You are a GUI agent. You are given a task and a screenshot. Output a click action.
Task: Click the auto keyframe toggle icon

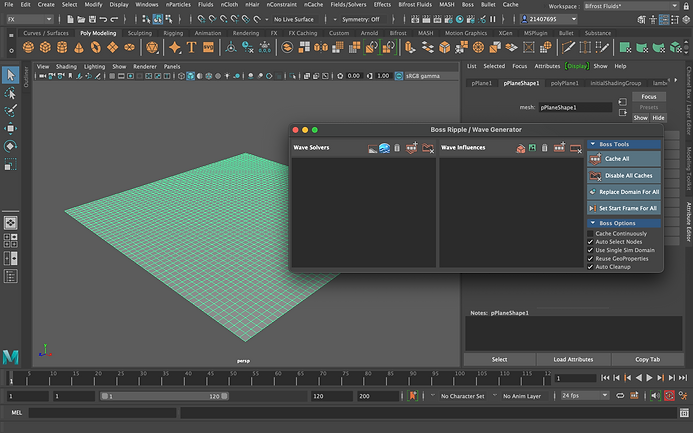pos(669,396)
